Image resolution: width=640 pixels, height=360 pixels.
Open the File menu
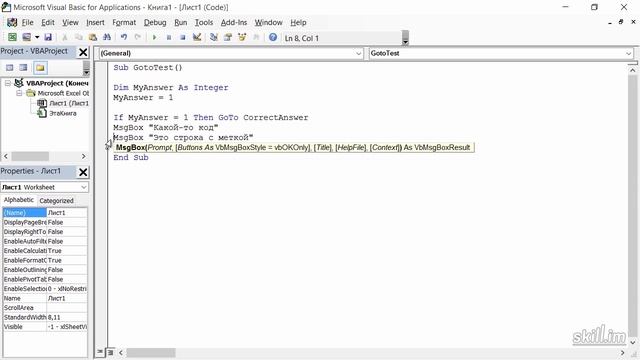28,22
